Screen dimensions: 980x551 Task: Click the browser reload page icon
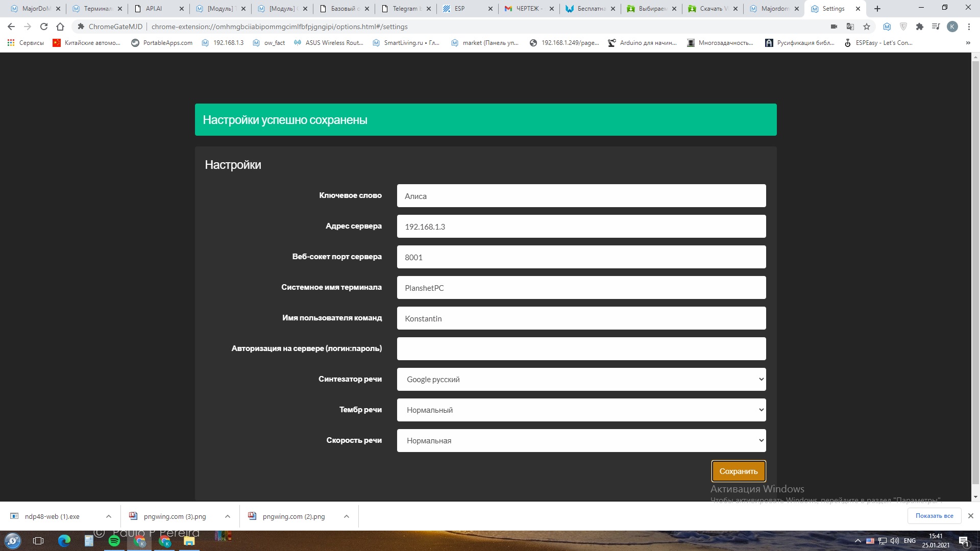[x=44, y=27]
